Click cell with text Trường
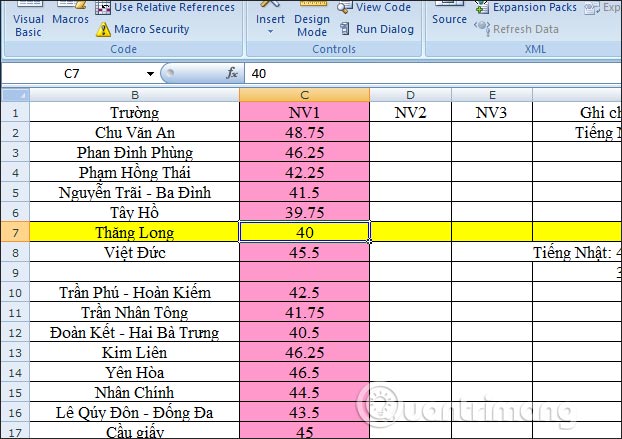Screen dimensions: 622x439 pyautogui.click(x=135, y=112)
